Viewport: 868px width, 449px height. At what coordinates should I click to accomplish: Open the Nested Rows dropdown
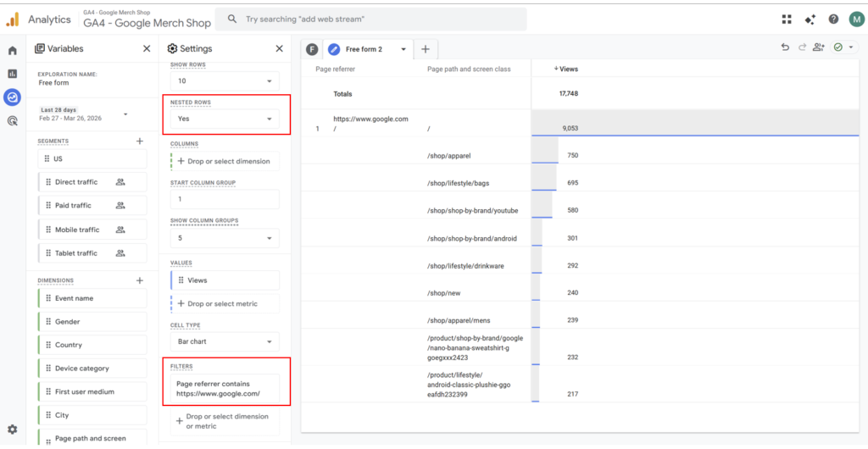pyautogui.click(x=225, y=119)
